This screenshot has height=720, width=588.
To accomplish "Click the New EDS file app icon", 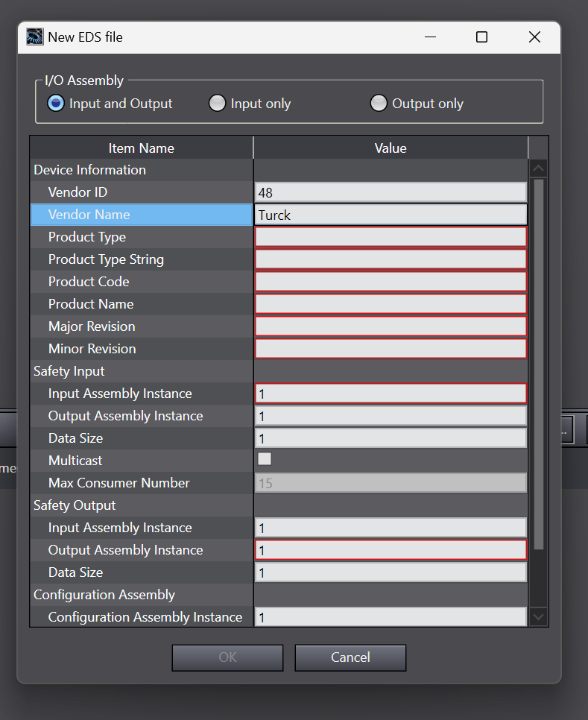I will (x=35, y=37).
